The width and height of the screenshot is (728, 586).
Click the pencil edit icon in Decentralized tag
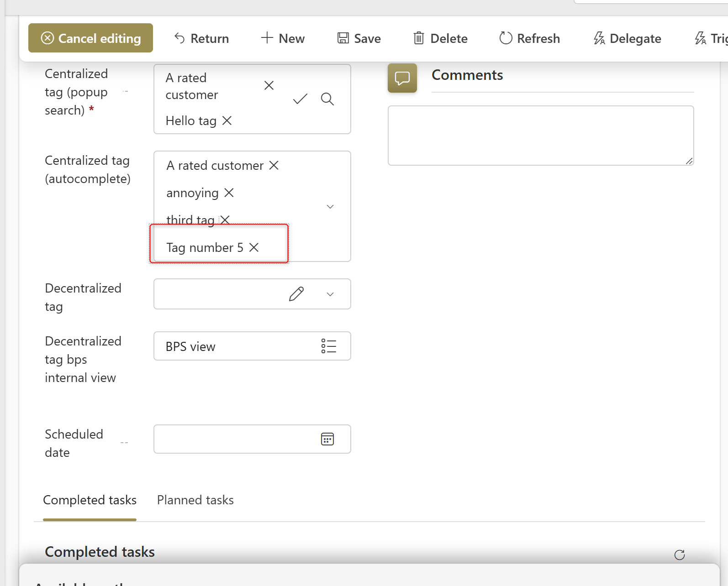coord(296,294)
